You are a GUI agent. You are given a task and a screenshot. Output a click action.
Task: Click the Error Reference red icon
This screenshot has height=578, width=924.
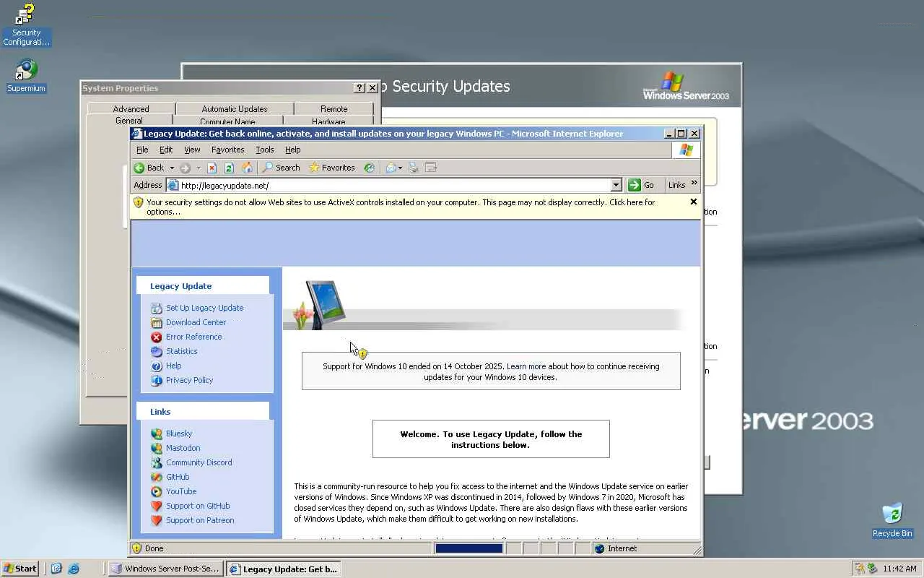point(157,337)
